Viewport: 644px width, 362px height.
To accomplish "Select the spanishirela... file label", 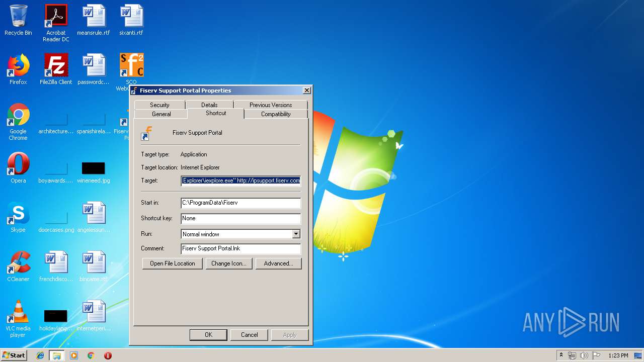I will click(x=94, y=131).
